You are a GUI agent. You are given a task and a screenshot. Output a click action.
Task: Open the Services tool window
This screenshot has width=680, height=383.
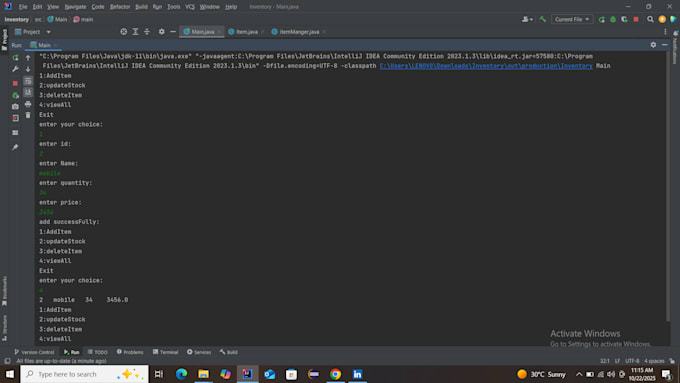tap(199, 352)
